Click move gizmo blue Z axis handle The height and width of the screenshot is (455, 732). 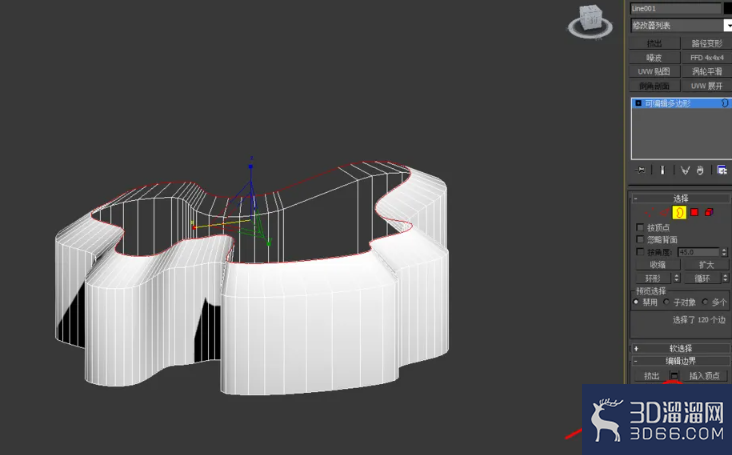pyautogui.click(x=251, y=166)
